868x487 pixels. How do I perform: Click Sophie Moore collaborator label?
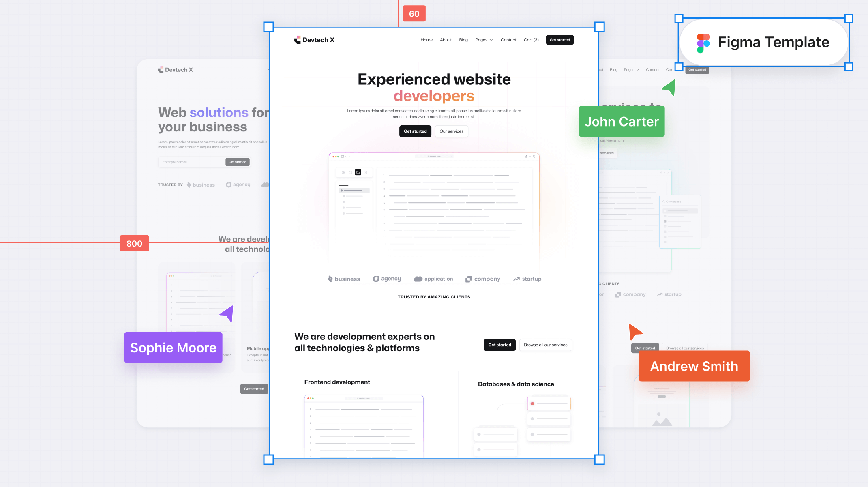pyautogui.click(x=174, y=348)
